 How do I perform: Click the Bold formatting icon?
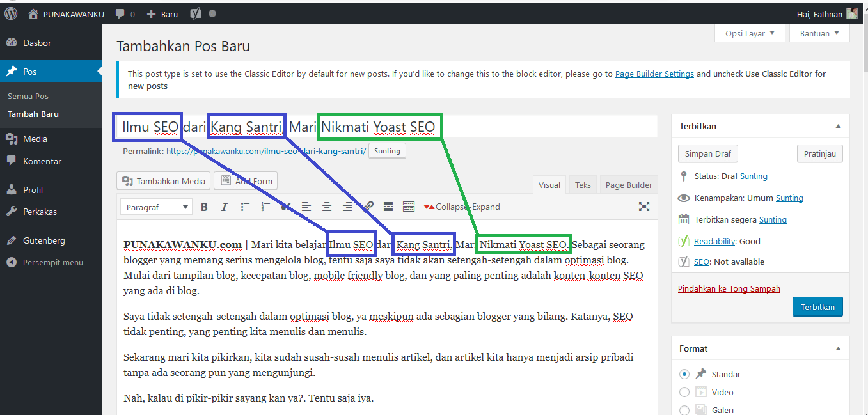pyautogui.click(x=204, y=207)
